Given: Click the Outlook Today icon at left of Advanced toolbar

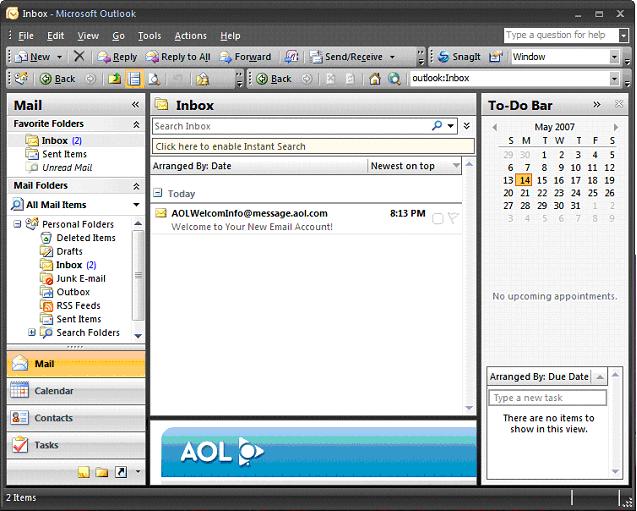Looking at the screenshot, I should pos(21,78).
